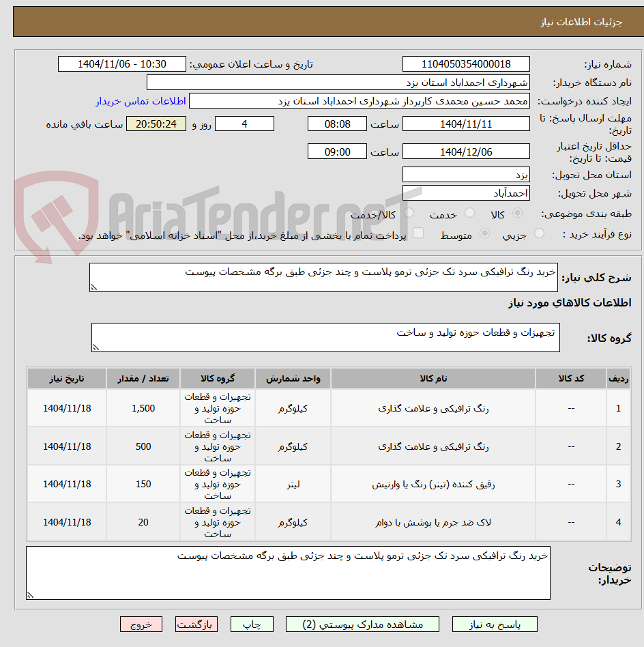This screenshot has width=644, height=647.
Task: Click the buyer name field شهرداری احمداباد
Action: click(x=338, y=83)
